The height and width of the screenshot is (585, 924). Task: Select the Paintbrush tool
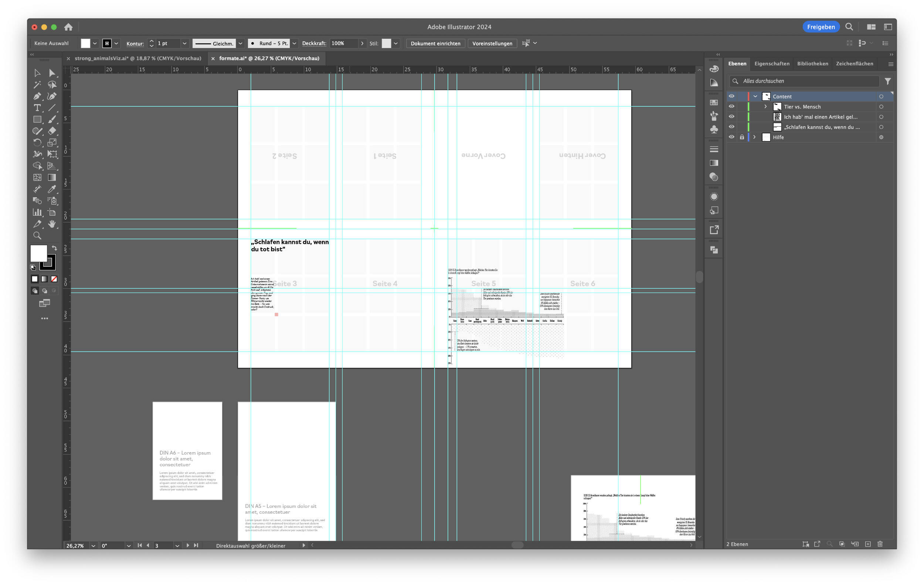52,120
